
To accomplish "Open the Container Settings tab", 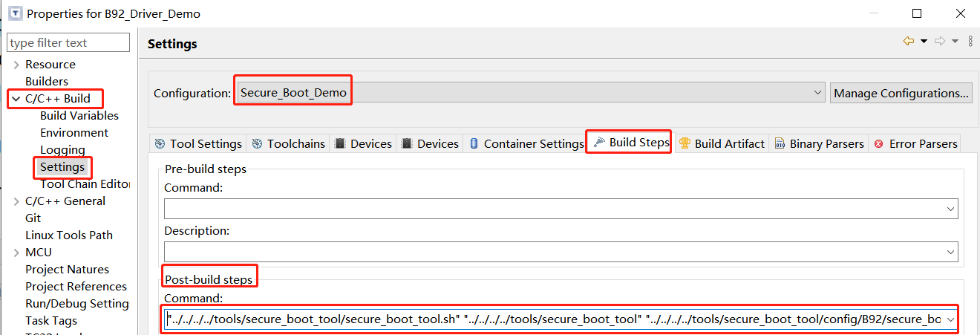I will pos(526,144).
